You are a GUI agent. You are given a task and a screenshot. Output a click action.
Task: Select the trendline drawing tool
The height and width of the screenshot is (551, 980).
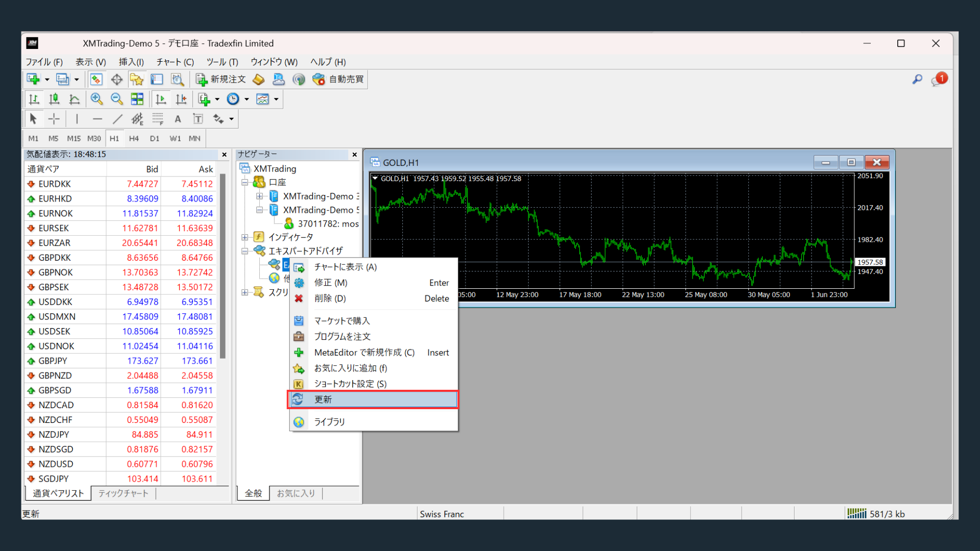click(117, 119)
